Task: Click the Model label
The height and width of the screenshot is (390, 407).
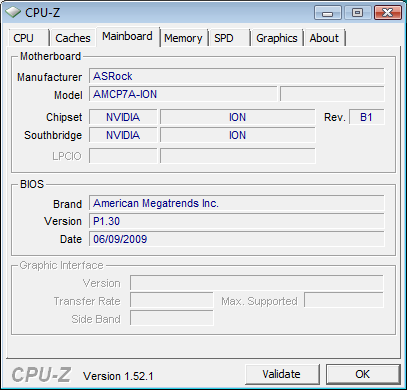Action: [68, 95]
